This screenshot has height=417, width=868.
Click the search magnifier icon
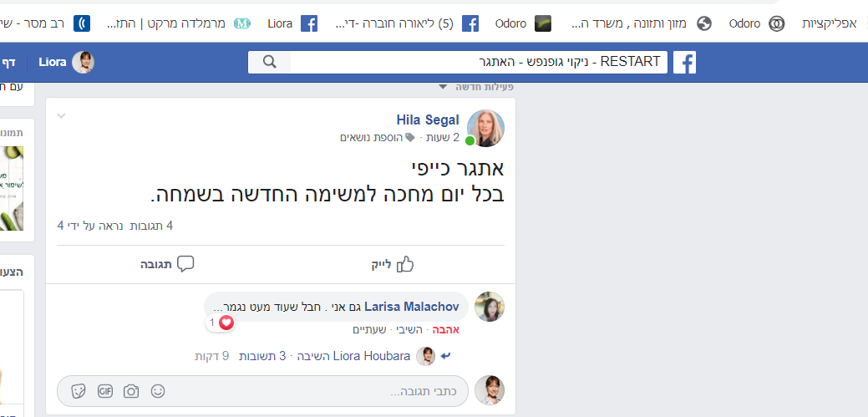click(x=270, y=62)
